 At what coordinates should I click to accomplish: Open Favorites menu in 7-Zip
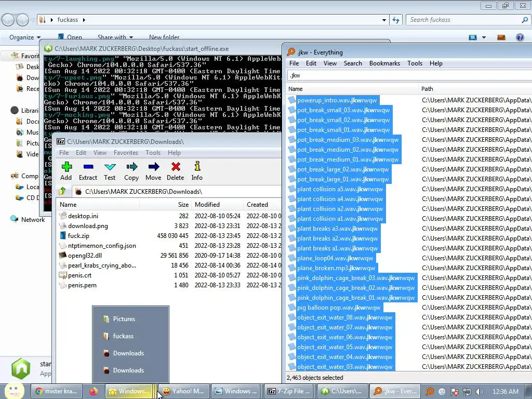pyautogui.click(x=126, y=153)
